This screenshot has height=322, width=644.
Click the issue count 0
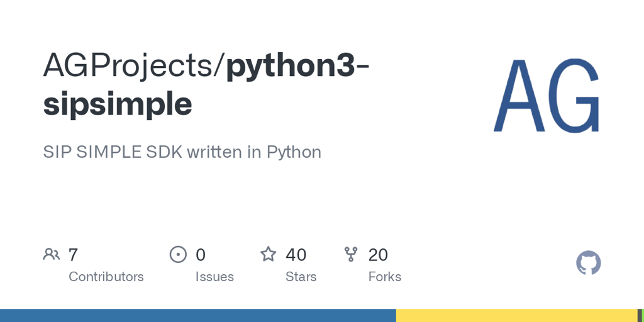click(201, 255)
